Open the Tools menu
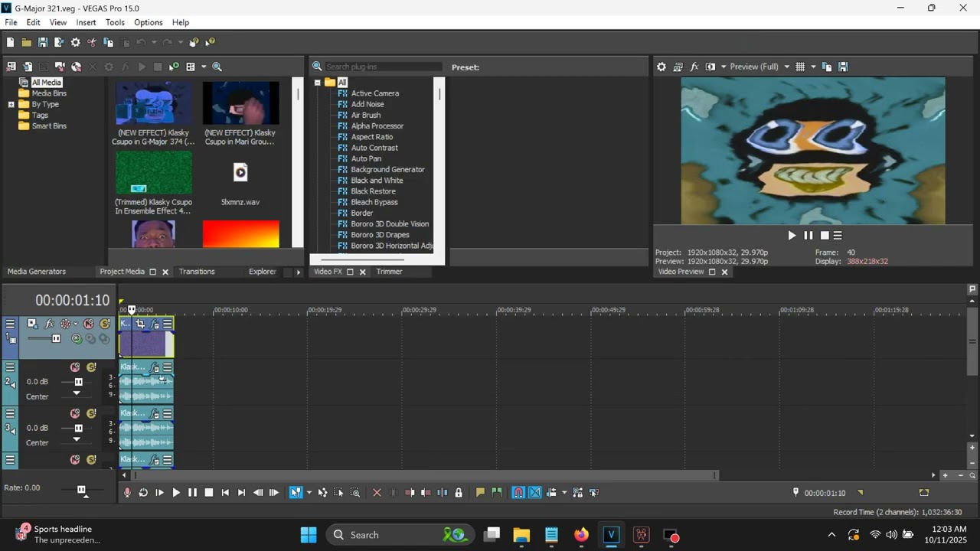The image size is (980, 551). click(x=115, y=22)
